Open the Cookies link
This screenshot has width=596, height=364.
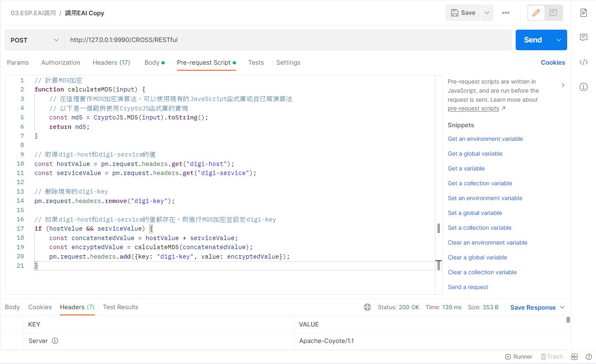pos(553,63)
